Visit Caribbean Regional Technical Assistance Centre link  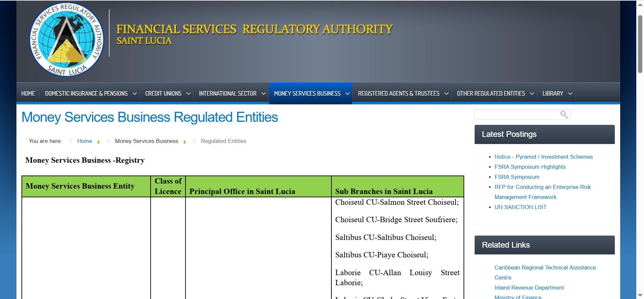pyautogui.click(x=545, y=272)
